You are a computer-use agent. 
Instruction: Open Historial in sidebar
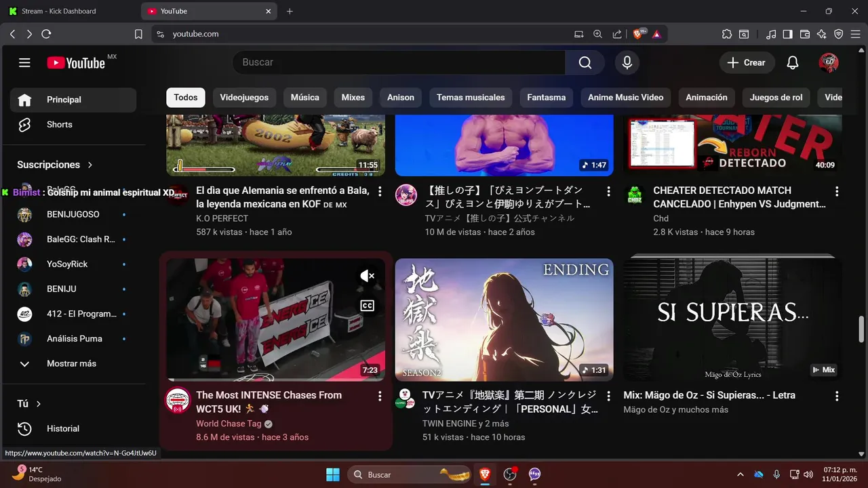73,429
